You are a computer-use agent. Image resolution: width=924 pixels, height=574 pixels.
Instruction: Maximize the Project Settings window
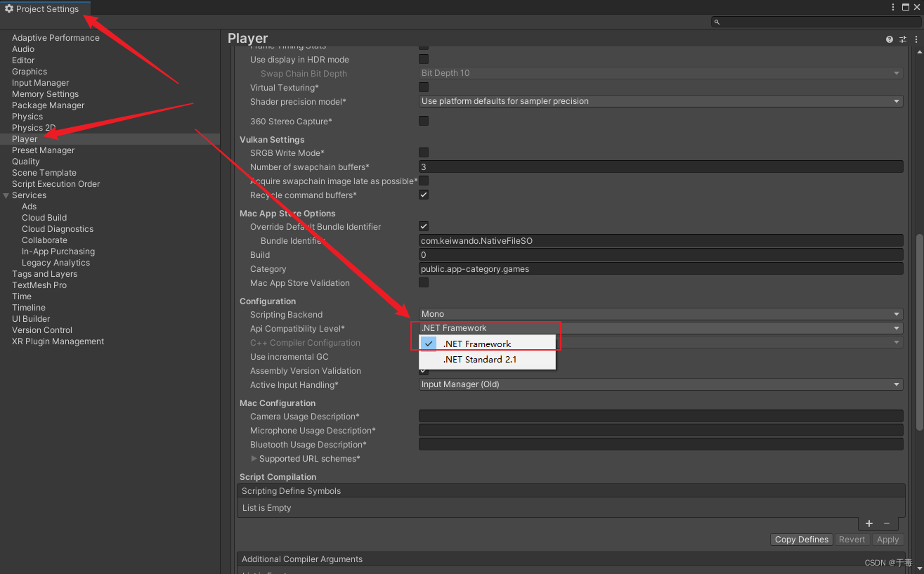point(906,7)
